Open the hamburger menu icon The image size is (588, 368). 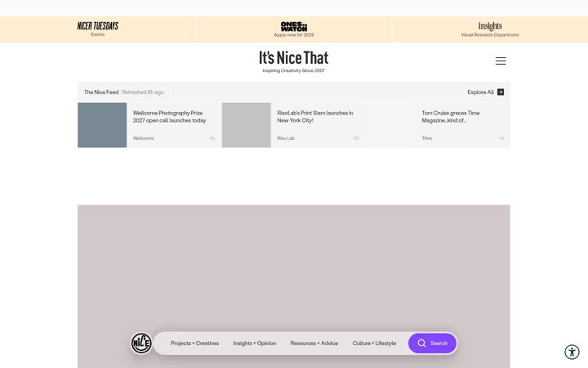click(501, 61)
